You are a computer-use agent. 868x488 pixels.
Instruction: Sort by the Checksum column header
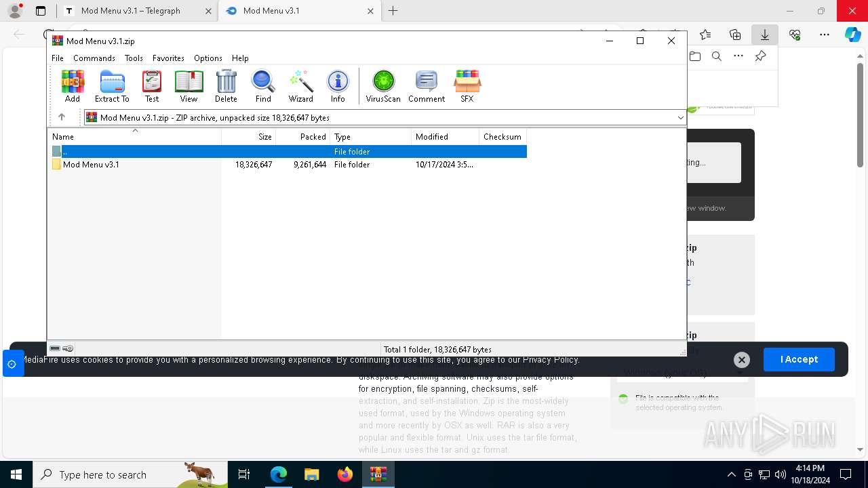tap(502, 137)
